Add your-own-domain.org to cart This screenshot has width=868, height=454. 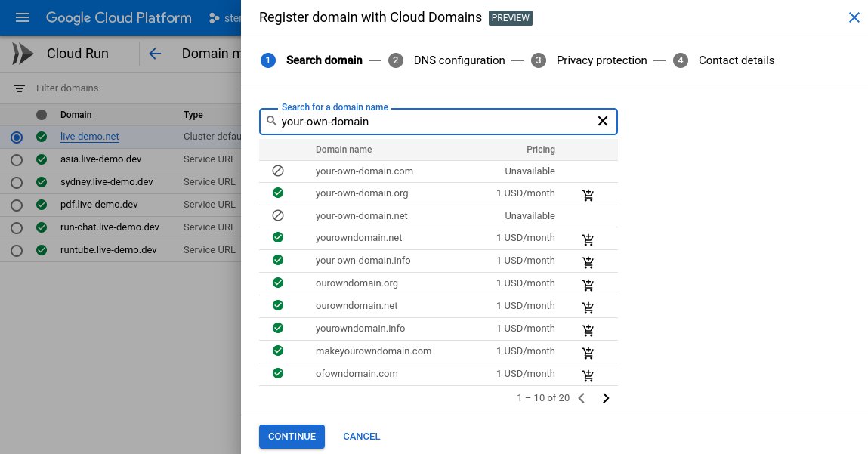588,194
